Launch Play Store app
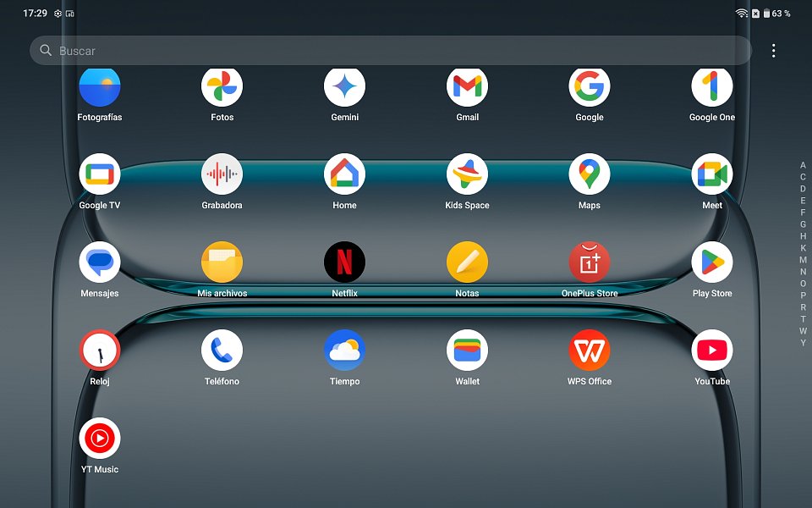 click(712, 262)
